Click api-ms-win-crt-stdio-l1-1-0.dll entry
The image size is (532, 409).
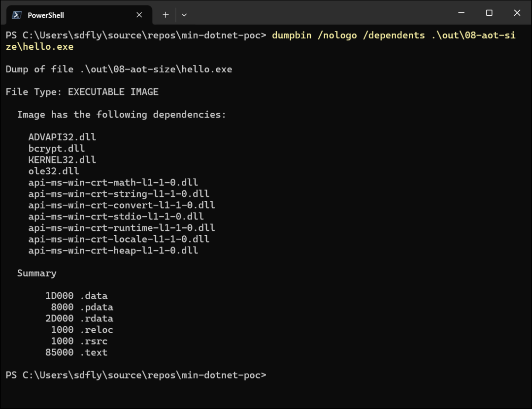click(116, 217)
